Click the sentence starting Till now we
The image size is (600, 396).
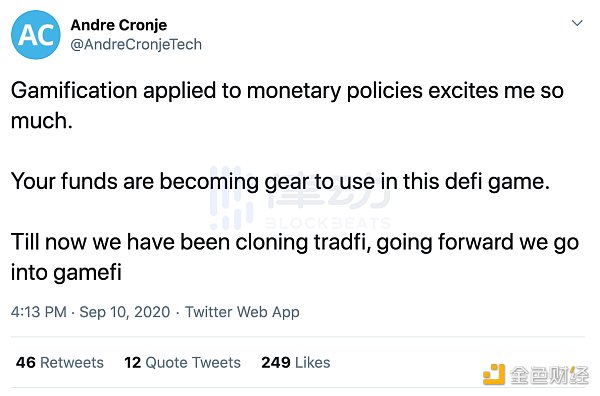tap(295, 257)
